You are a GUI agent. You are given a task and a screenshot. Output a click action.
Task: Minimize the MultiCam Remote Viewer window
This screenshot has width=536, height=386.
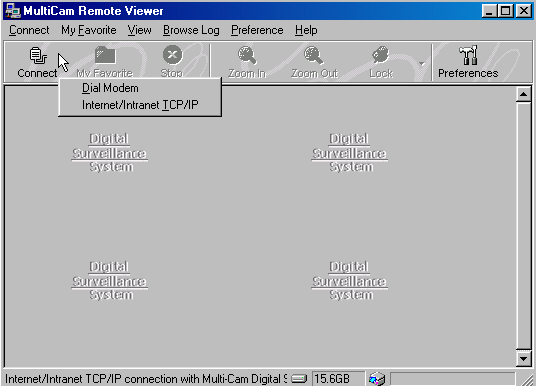point(490,11)
